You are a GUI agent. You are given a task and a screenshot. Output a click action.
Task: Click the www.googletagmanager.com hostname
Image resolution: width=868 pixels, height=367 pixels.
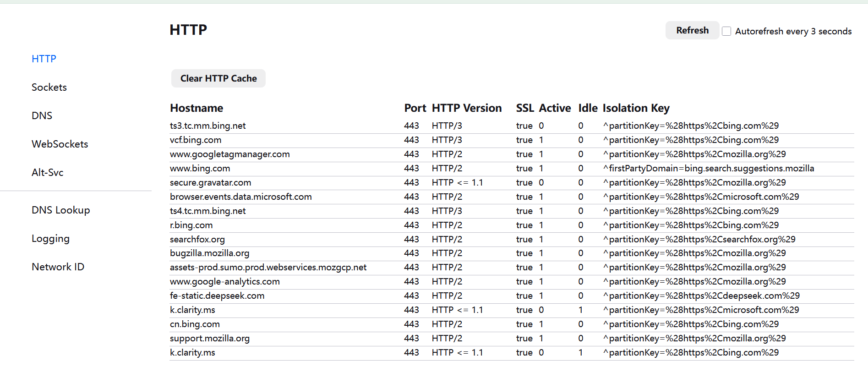[x=229, y=154]
